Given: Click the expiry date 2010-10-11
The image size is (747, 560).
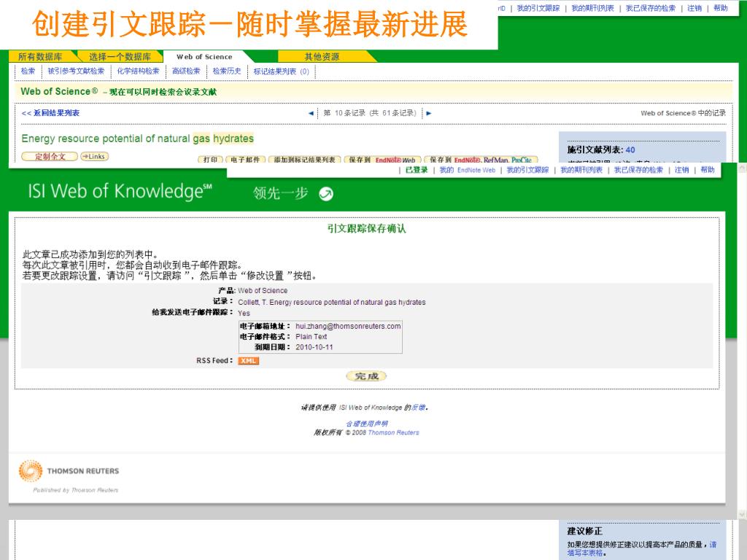Looking at the screenshot, I should coord(314,347).
